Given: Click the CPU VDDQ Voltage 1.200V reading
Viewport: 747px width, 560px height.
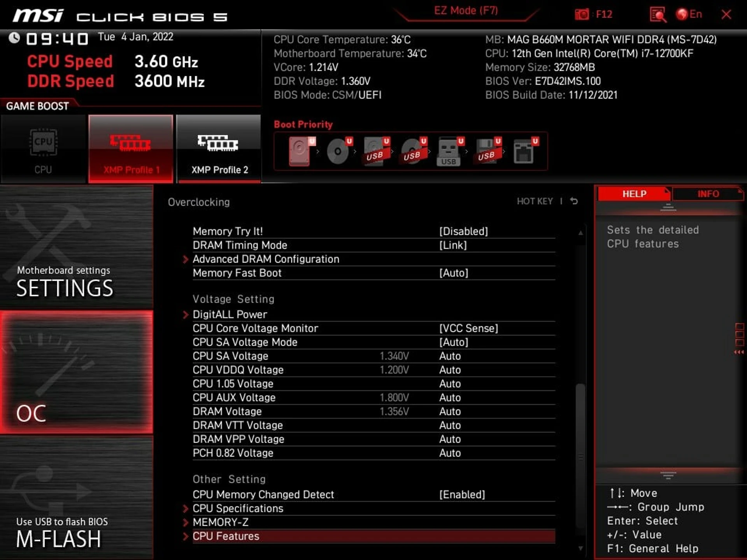Looking at the screenshot, I should point(394,370).
